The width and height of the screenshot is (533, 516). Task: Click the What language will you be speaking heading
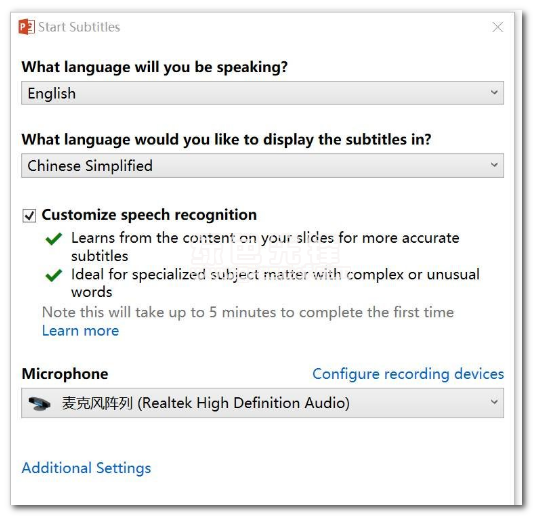pyautogui.click(x=155, y=67)
